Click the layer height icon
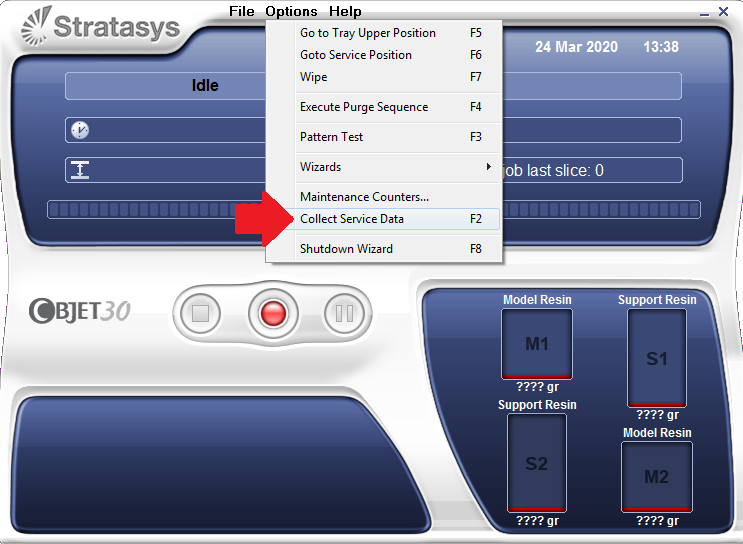 80,170
